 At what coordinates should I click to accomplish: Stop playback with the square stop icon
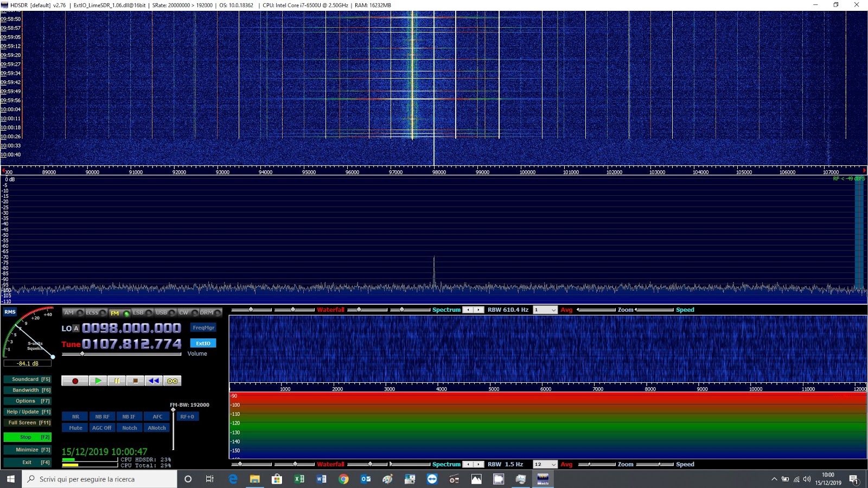pos(135,380)
